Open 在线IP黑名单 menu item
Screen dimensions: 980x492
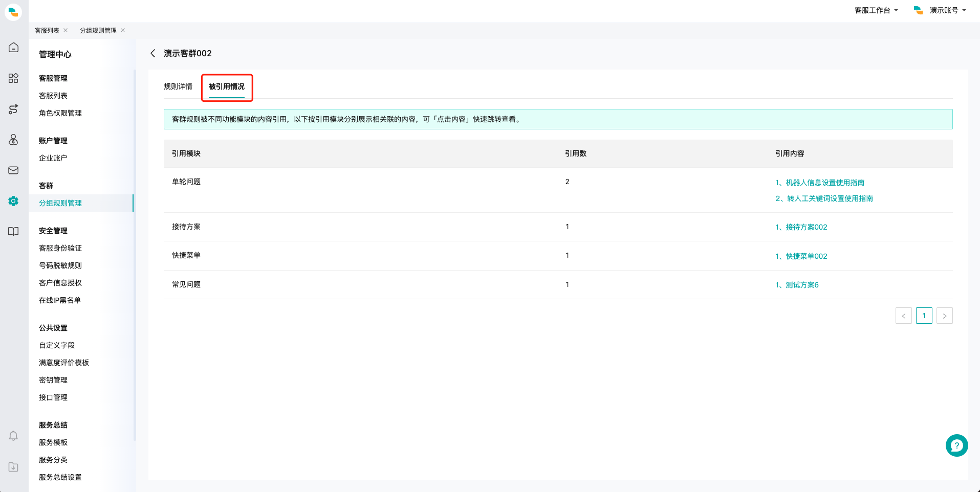pyautogui.click(x=60, y=300)
